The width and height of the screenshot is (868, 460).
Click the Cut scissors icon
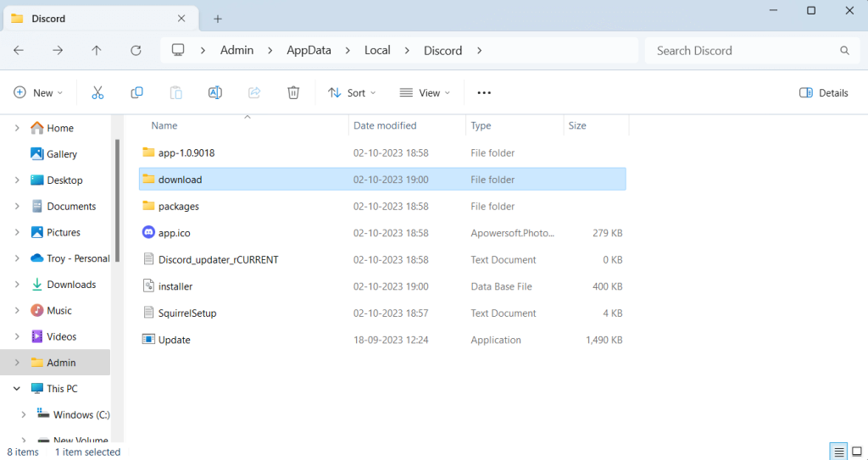click(97, 92)
